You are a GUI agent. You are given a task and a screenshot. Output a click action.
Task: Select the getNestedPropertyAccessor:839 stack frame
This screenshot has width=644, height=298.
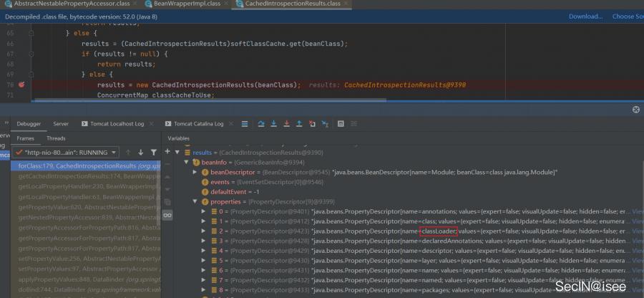[86, 218]
